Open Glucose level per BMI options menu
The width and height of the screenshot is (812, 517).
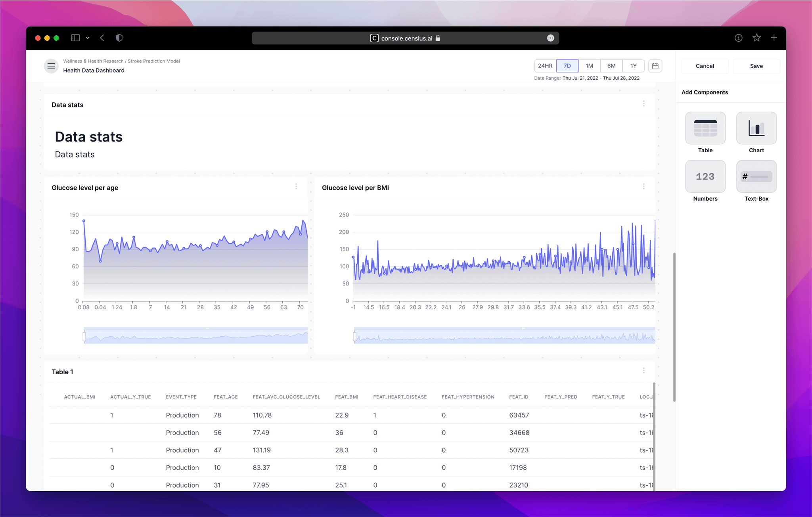pos(644,186)
